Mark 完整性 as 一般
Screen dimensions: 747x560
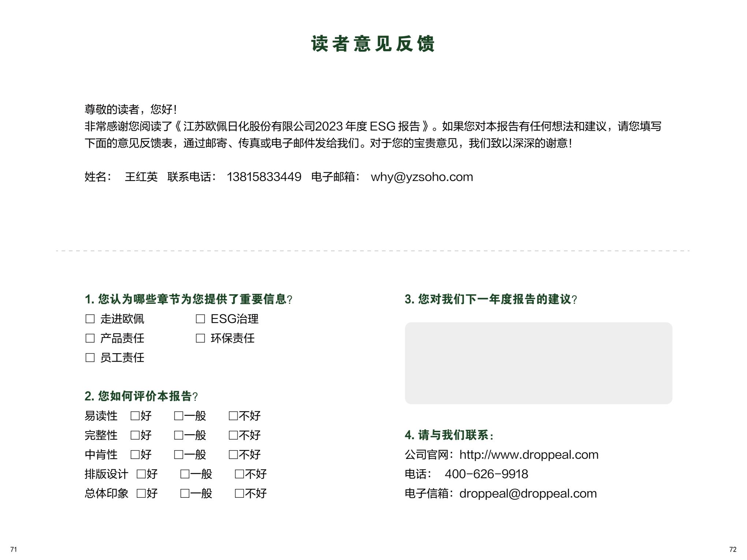click(x=179, y=435)
